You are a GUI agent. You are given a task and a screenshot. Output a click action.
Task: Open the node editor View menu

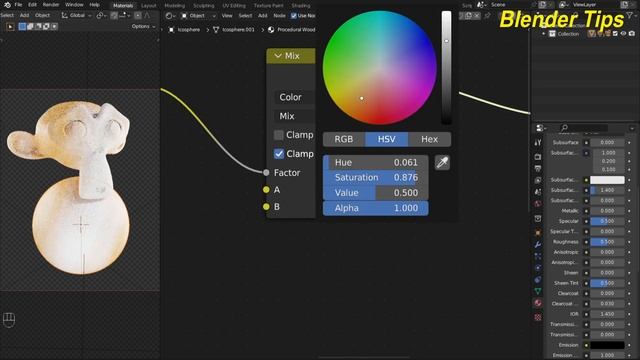point(227,16)
